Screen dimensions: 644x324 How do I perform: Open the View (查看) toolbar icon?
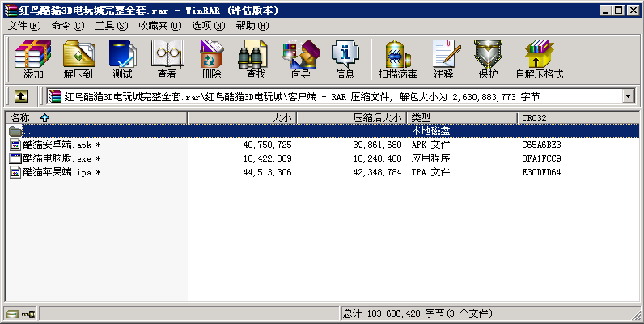pyautogui.click(x=167, y=59)
